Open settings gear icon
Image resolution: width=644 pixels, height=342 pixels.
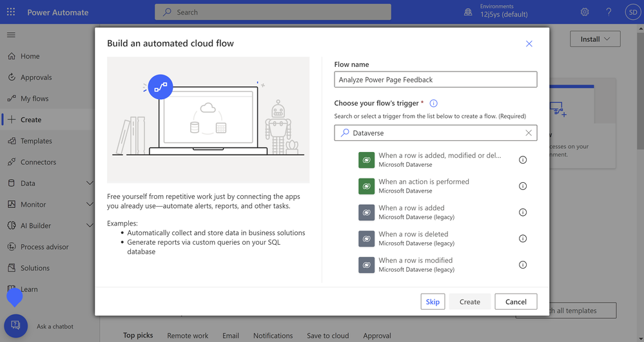[x=585, y=12]
